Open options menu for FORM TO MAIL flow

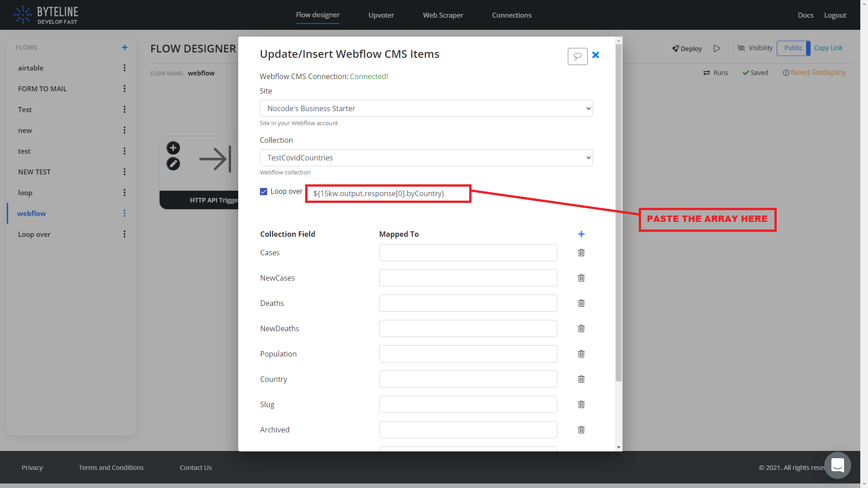124,89
